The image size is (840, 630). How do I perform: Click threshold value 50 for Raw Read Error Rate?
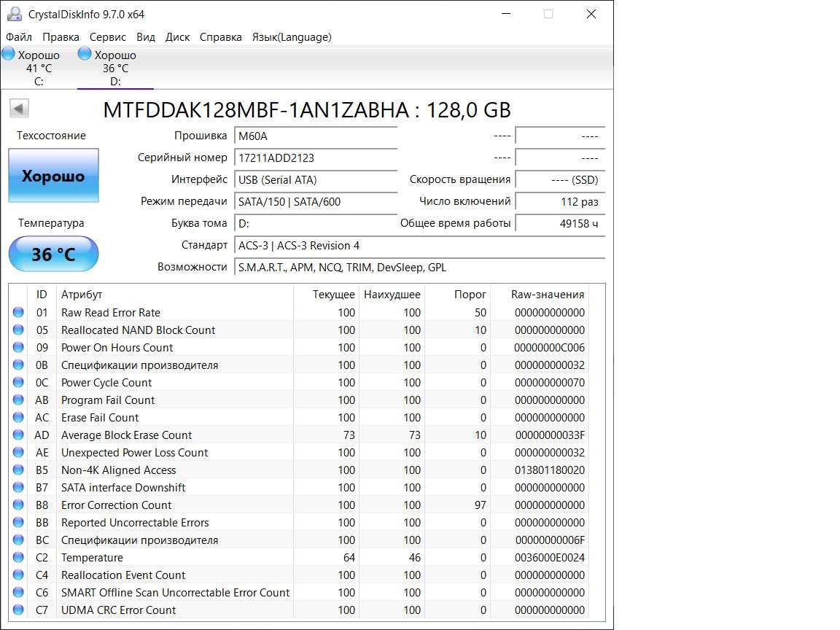point(480,312)
